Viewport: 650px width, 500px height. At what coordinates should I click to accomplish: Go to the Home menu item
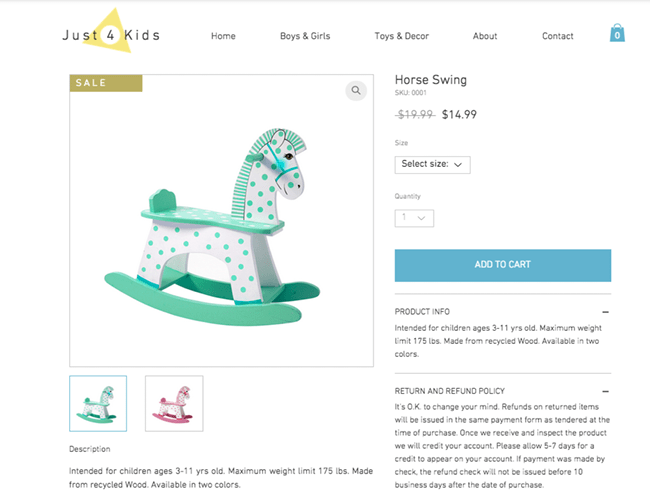(223, 36)
